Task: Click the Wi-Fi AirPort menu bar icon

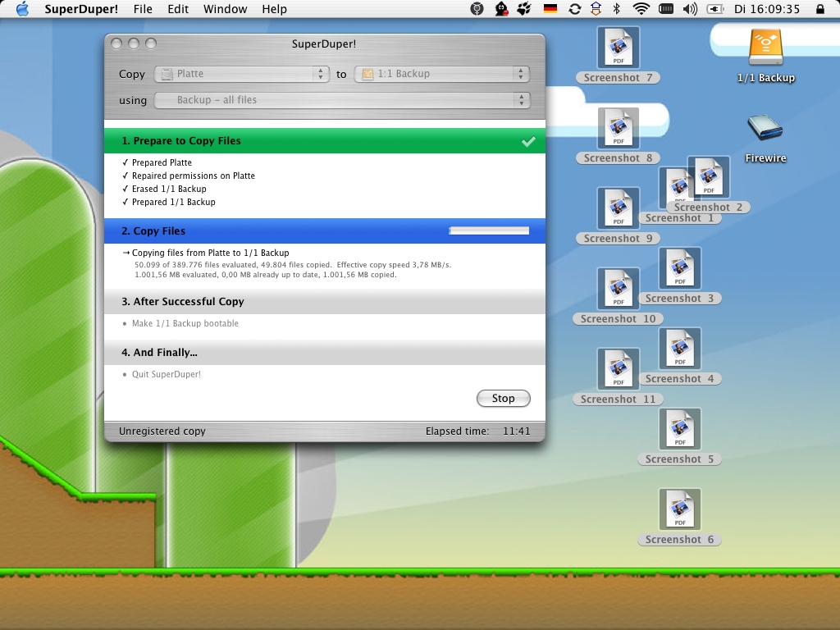Action: (641, 9)
